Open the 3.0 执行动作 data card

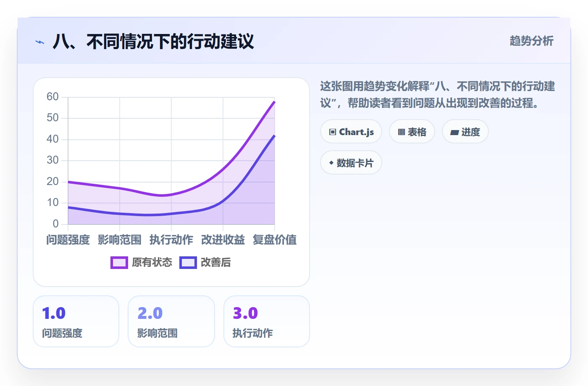pyautogui.click(x=267, y=321)
